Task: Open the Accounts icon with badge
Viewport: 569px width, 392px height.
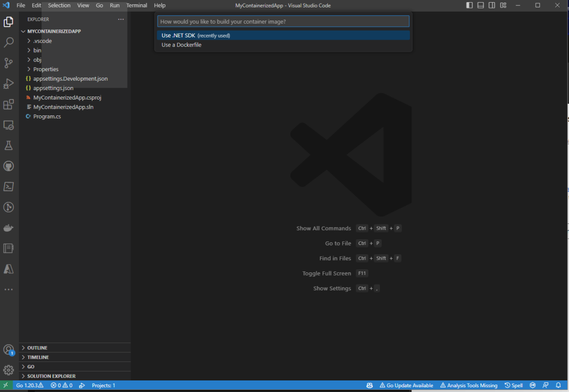Action: pyautogui.click(x=8, y=350)
